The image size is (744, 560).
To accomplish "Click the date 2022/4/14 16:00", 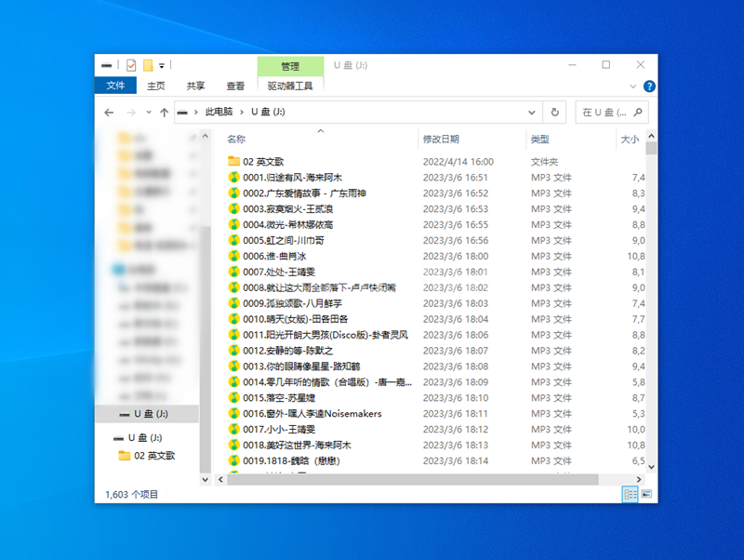I will (458, 161).
